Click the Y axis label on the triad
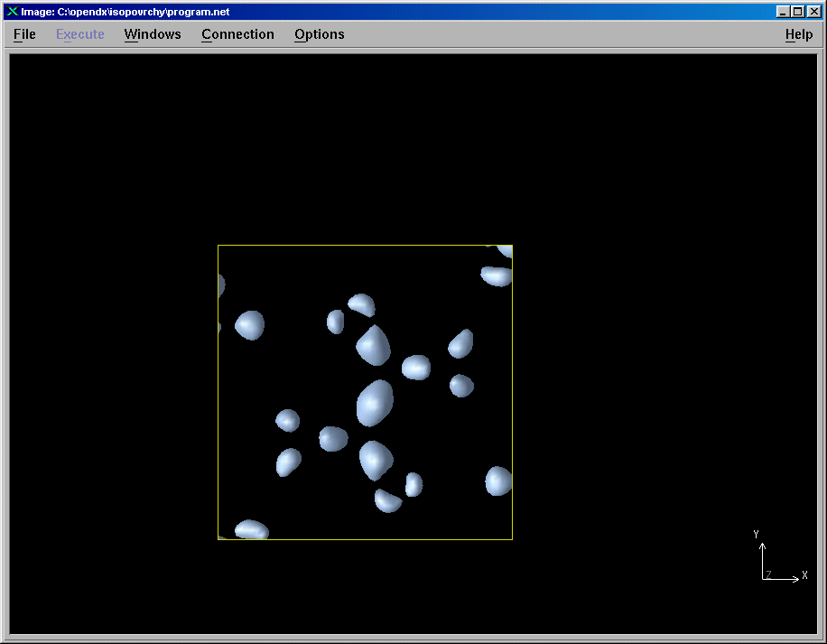Image resolution: width=827 pixels, height=644 pixels. pyautogui.click(x=756, y=534)
